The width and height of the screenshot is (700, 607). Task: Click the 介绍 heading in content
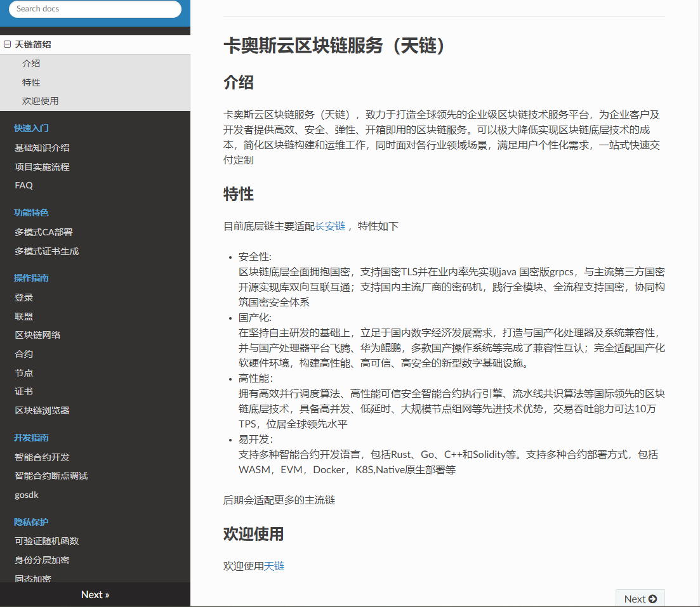pos(239,82)
